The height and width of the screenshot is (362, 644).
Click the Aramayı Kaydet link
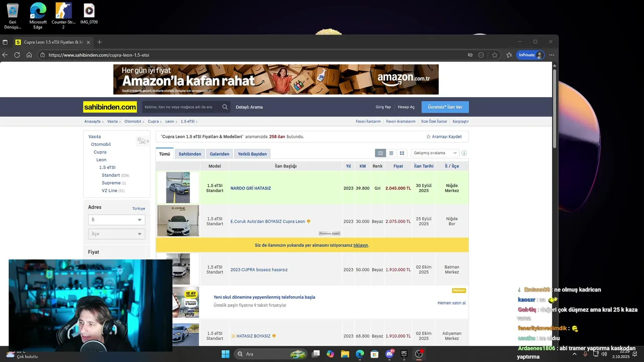pyautogui.click(x=447, y=137)
